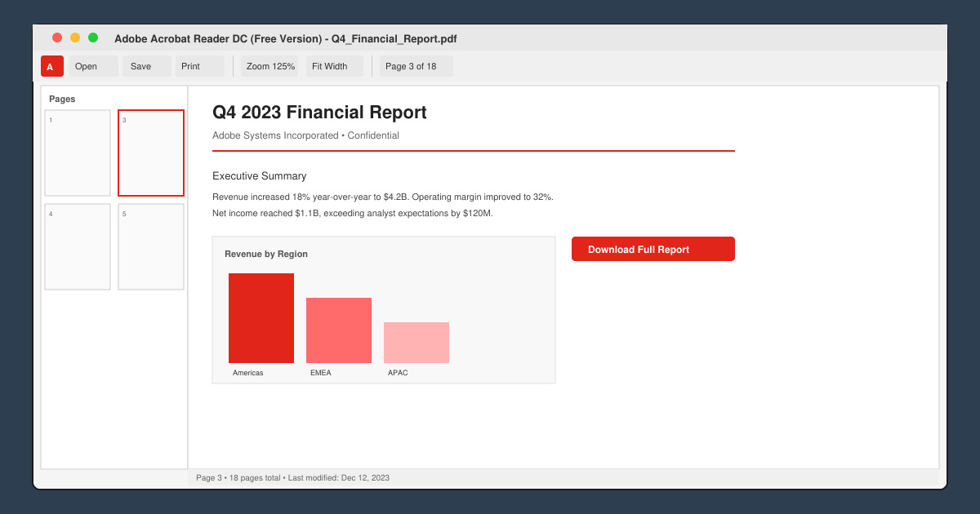Viewport: 980px width, 514px height.
Task: Click the APAC revenue bar
Action: 416,343
